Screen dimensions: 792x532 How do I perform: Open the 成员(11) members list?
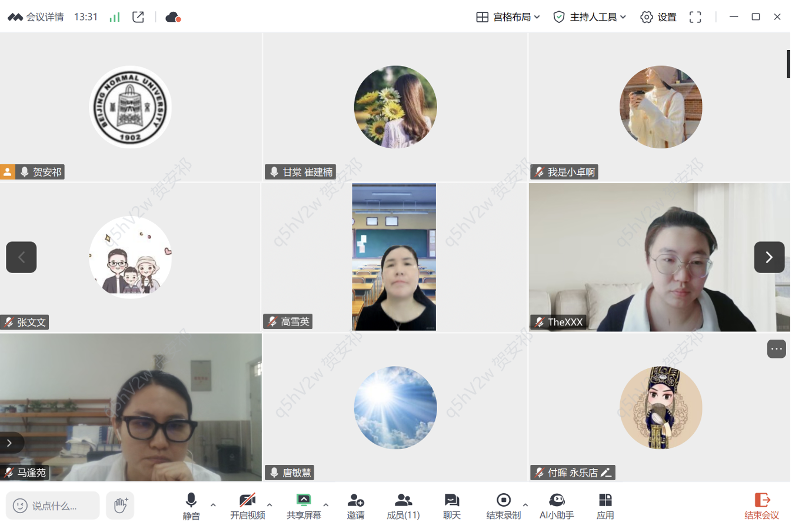click(403, 506)
